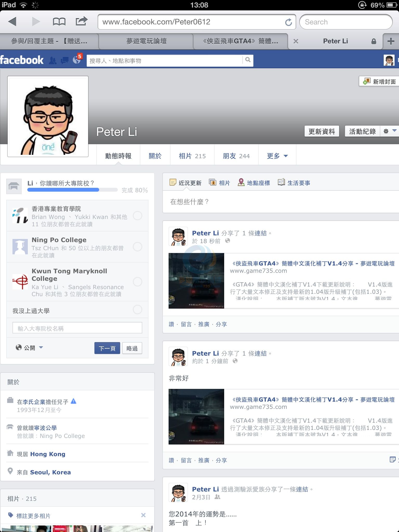The width and height of the screenshot is (399, 532).
Task: Click 分享 on the 18 秒前 post
Action: (221, 324)
